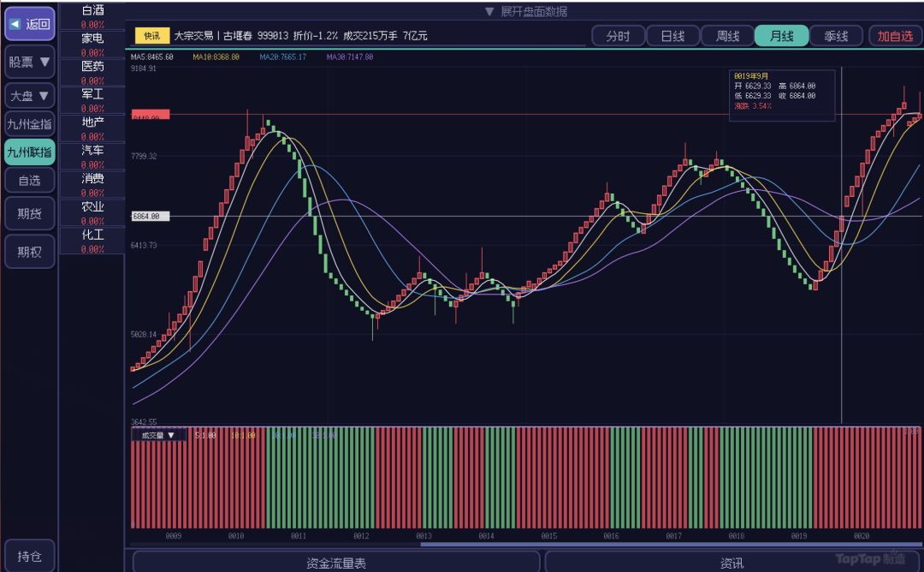Switch chart to 季线 view

click(836, 36)
